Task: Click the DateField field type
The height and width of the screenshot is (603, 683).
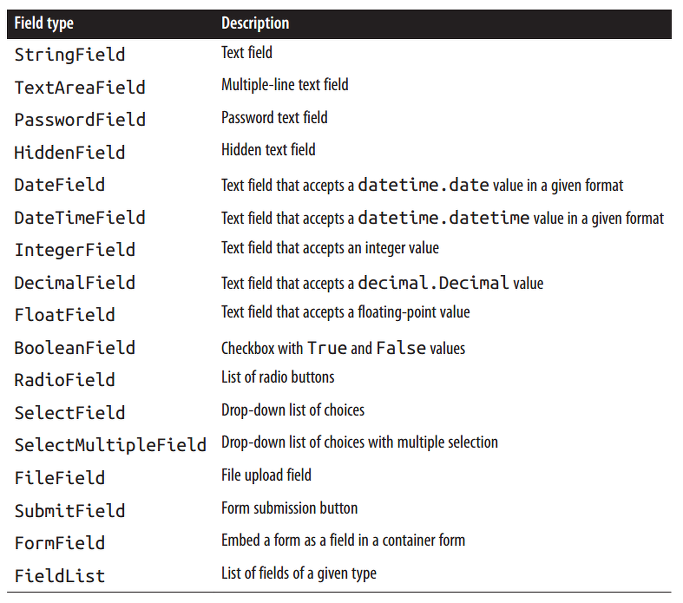Action: coord(60,185)
